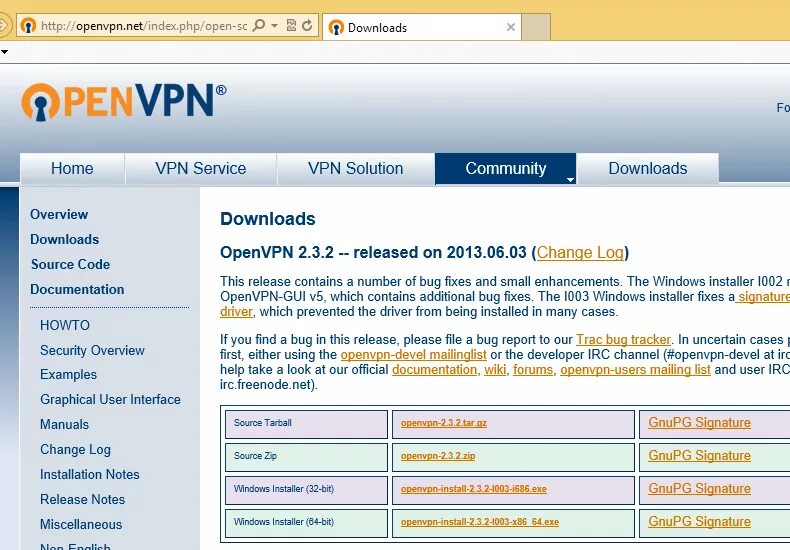
Task: Close the Downloads browser tab
Action: [x=511, y=27]
